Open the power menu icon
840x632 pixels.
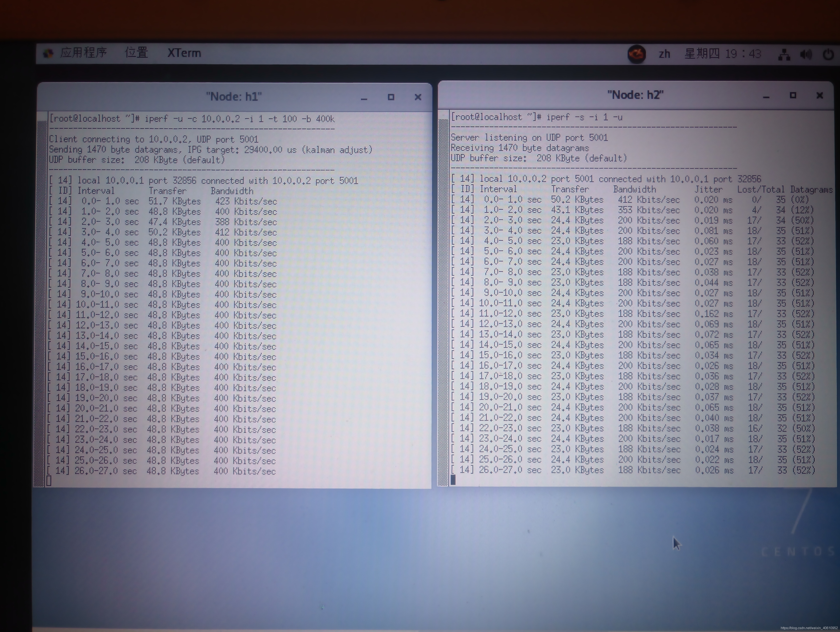click(x=828, y=55)
